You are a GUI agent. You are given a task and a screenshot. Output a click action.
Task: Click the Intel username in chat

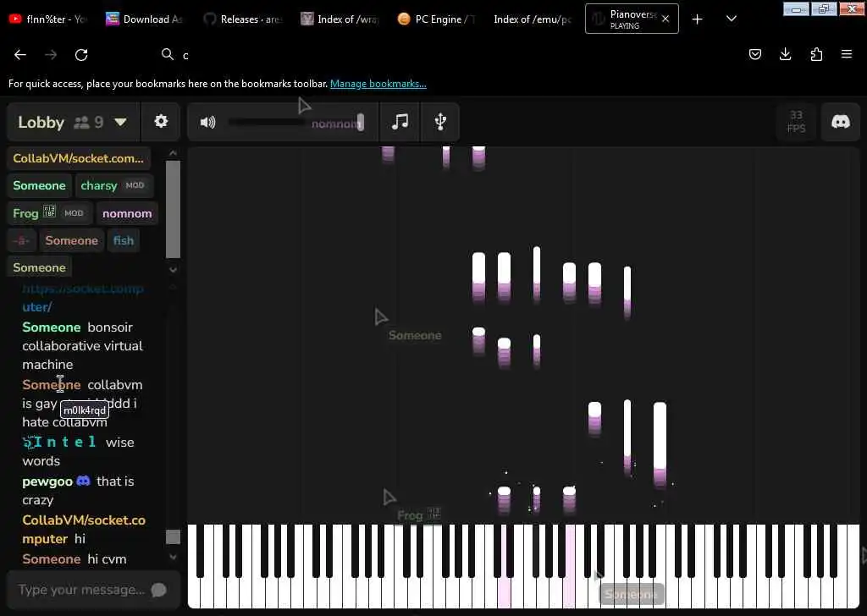point(60,442)
